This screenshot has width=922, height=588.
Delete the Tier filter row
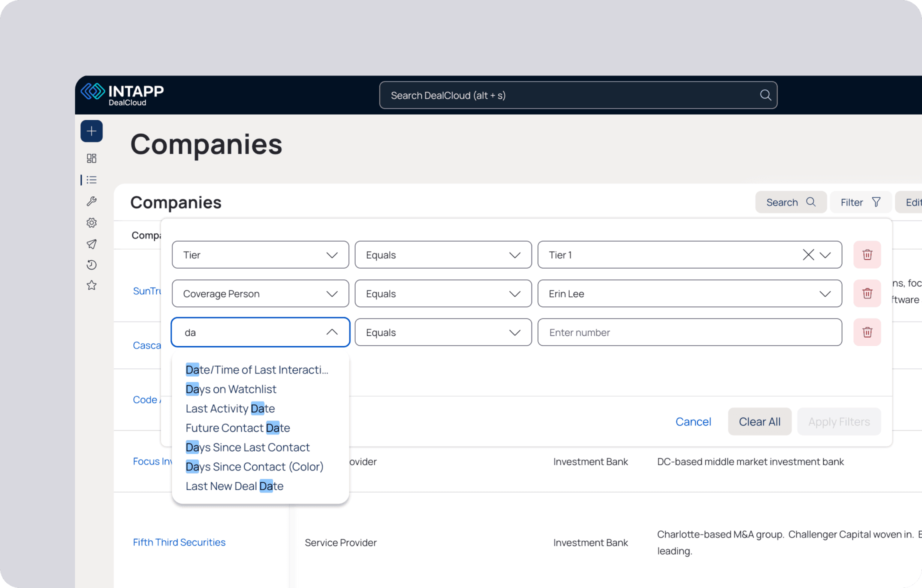(x=867, y=254)
